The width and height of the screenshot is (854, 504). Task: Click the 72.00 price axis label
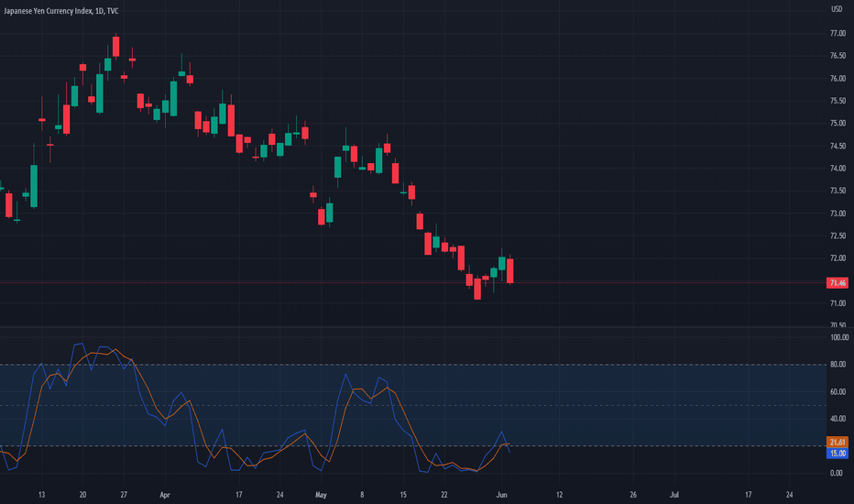pos(838,258)
